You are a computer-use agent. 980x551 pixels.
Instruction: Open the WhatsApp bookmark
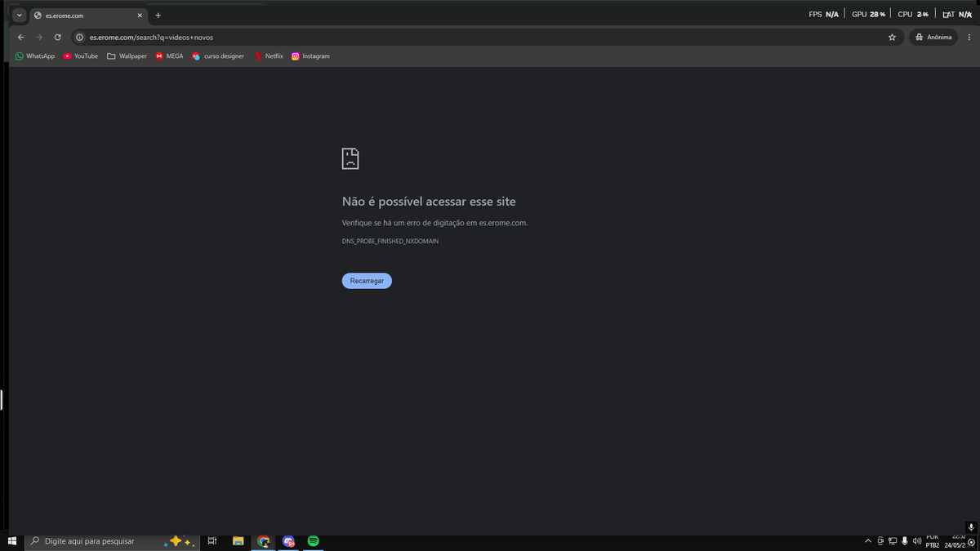pyautogui.click(x=35, y=56)
